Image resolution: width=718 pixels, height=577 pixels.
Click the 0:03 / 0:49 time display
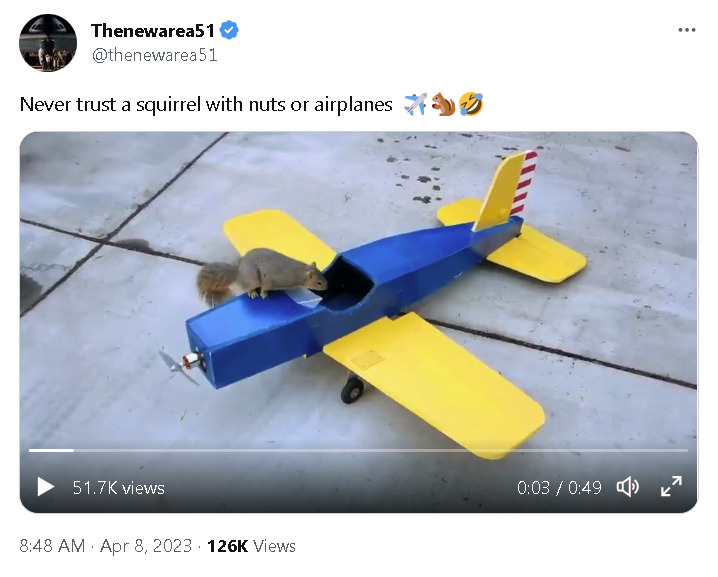559,488
